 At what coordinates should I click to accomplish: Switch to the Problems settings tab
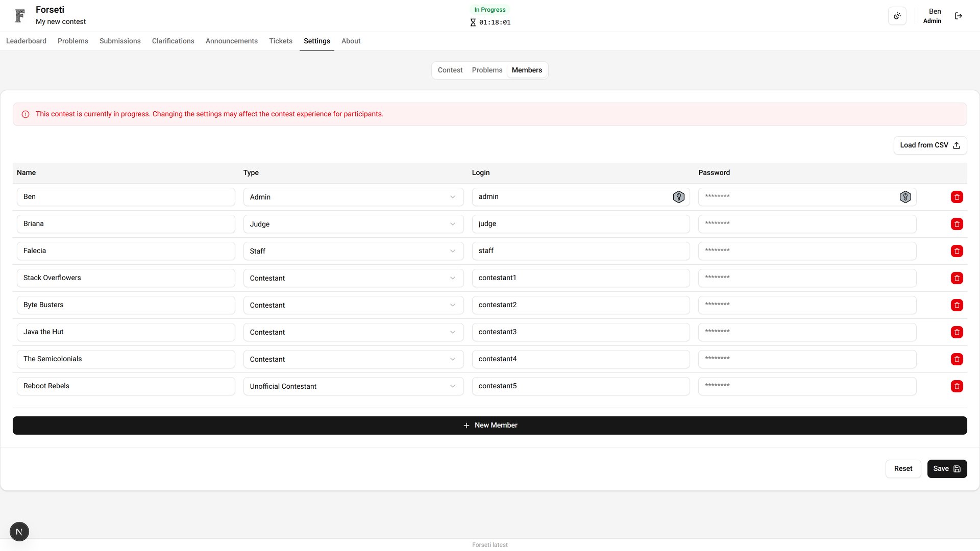pyautogui.click(x=487, y=70)
